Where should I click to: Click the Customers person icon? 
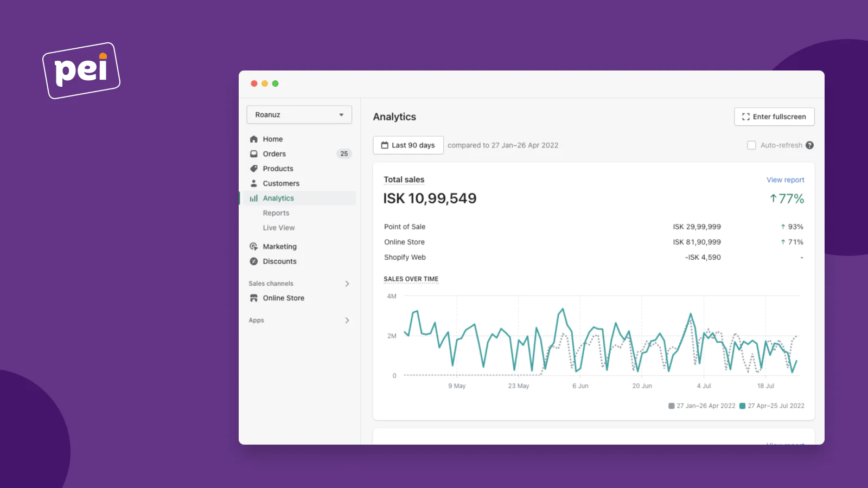253,183
